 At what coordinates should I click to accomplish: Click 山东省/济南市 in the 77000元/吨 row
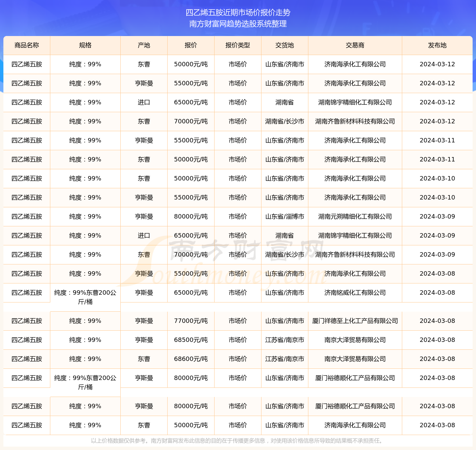pos(285,321)
